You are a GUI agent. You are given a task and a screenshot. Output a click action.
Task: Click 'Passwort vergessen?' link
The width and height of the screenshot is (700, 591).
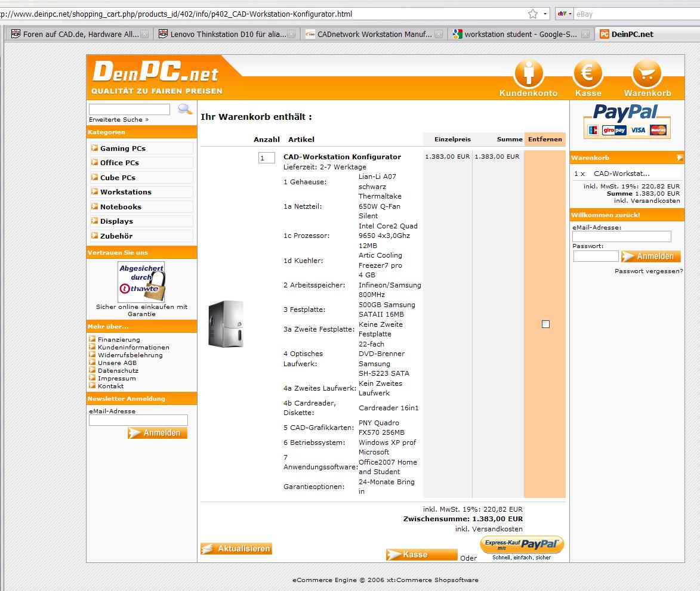[x=649, y=271]
